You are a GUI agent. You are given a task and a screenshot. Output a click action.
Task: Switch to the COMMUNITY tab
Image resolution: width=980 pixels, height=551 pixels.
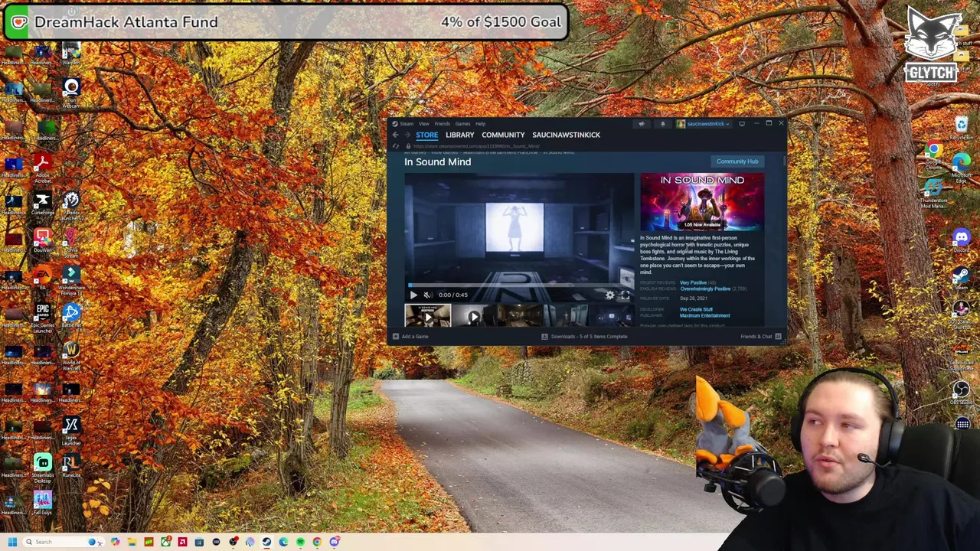point(503,135)
